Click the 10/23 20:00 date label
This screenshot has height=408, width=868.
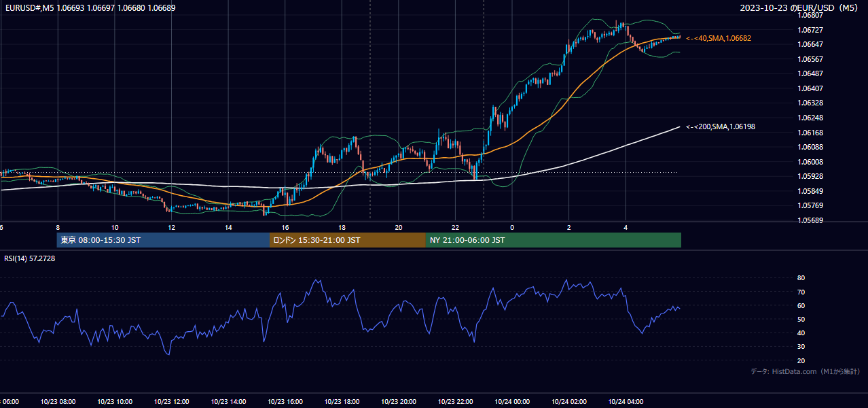pos(399,402)
